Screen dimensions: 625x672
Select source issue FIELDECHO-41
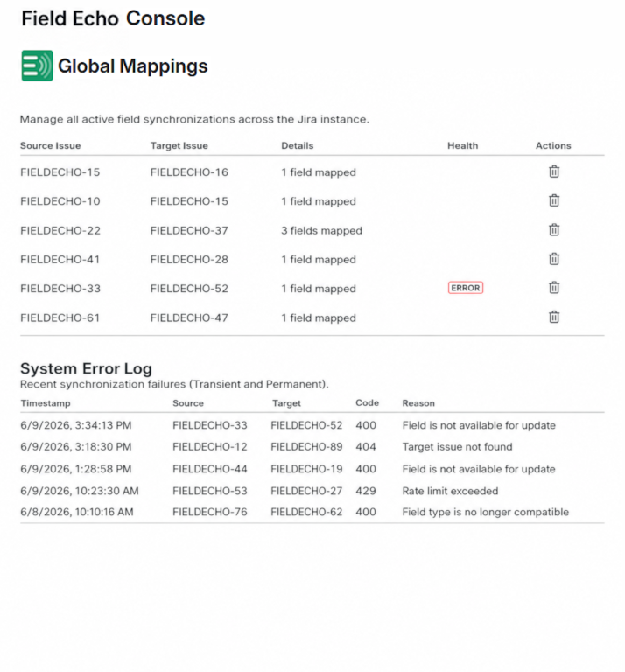pos(60,260)
